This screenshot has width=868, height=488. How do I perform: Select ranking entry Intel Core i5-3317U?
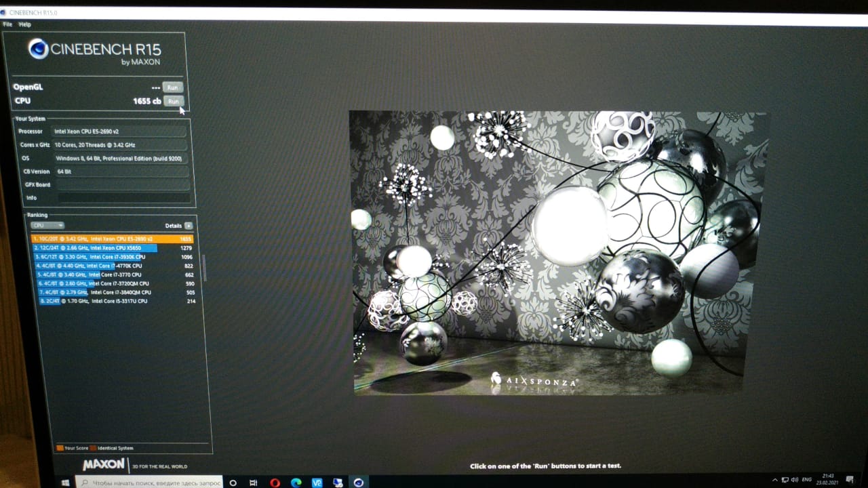point(117,301)
